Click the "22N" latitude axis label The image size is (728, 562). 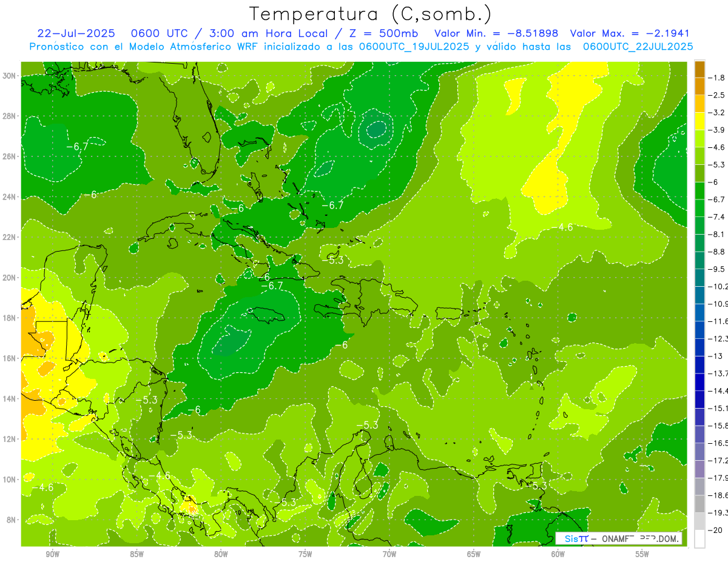10,237
